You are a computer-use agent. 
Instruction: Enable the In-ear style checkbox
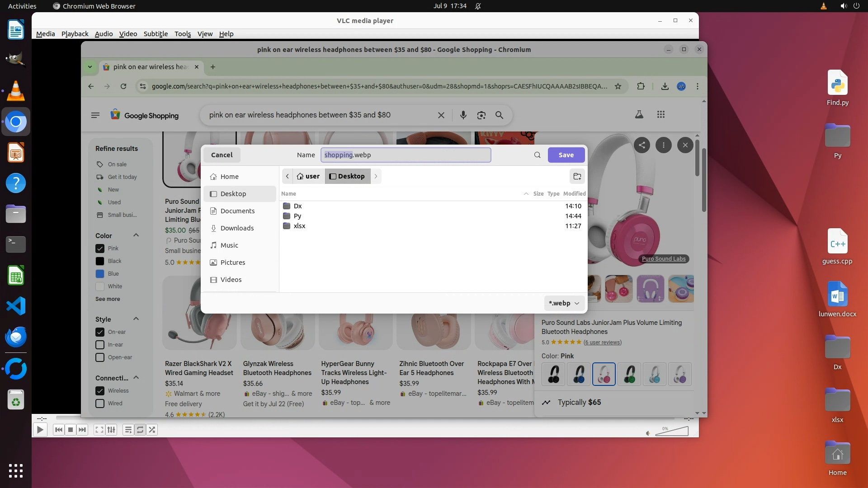coord(100,345)
